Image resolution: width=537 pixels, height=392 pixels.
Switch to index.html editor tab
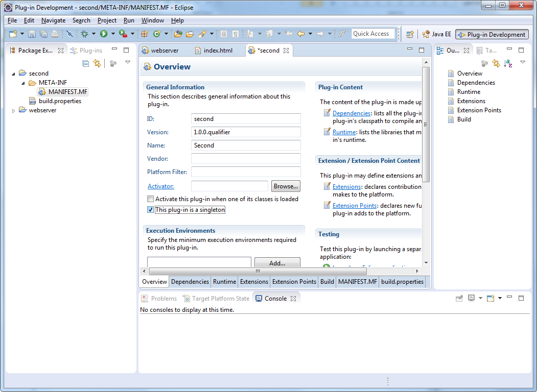click(x=214, y=51)
